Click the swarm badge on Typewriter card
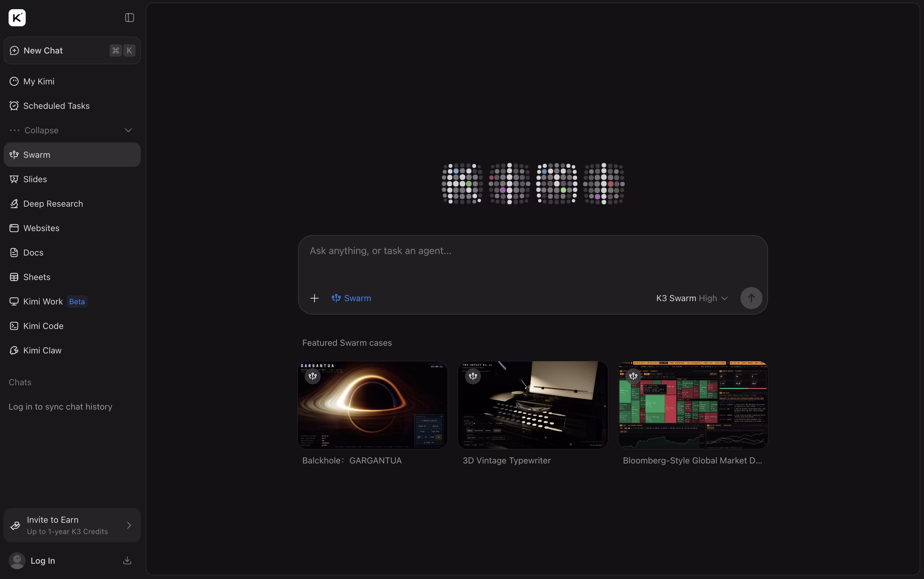Screen dimensions: 924x579 pos(473,376)
